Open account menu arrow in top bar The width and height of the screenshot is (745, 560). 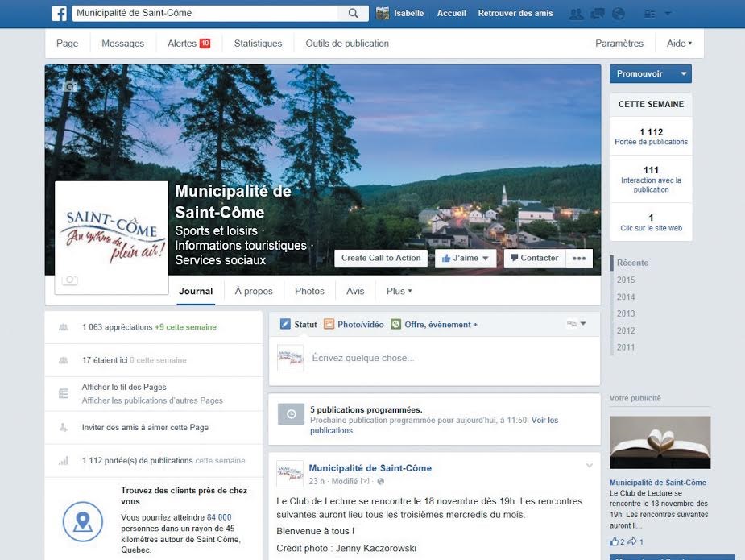pyautogui.click(x=668, y=14)
